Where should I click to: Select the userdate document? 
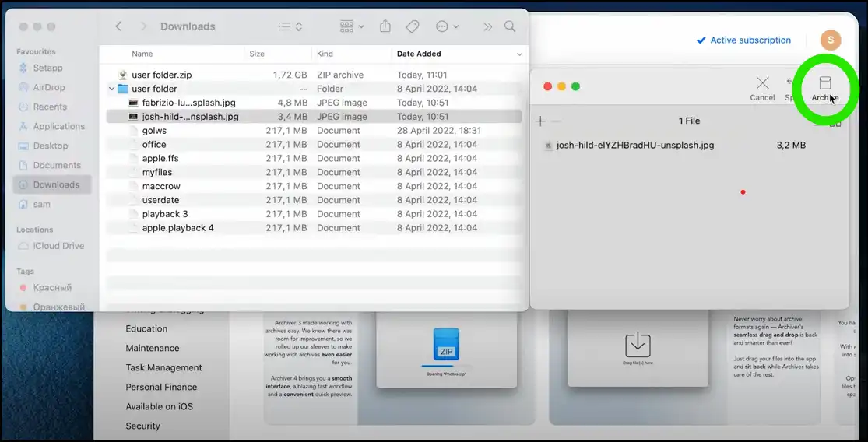pyautogui.click(x=314, y=200)
